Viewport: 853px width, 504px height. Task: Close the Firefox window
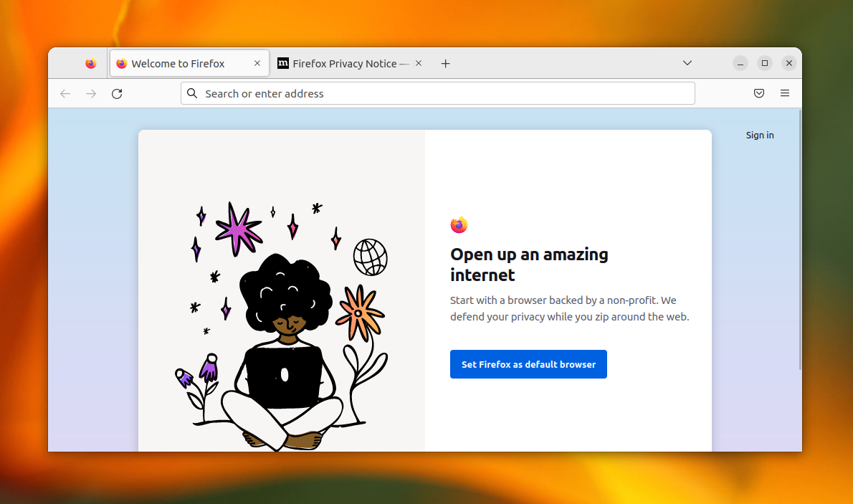[788, 63]
